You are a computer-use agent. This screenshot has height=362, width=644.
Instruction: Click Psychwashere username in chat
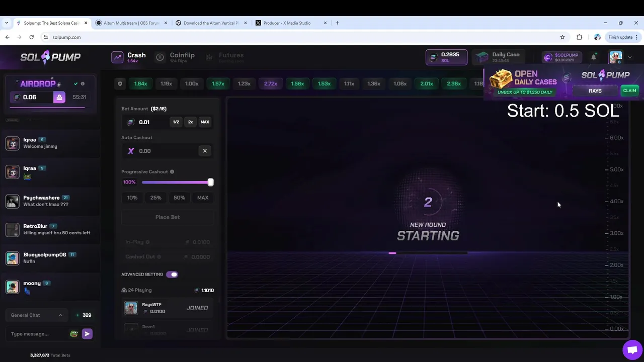pyautogui.click(x=41, y=198)
